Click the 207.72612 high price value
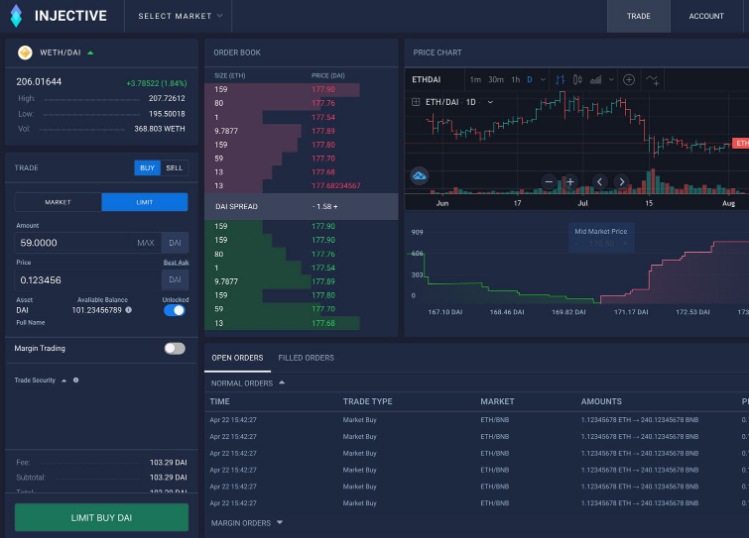 167,98
